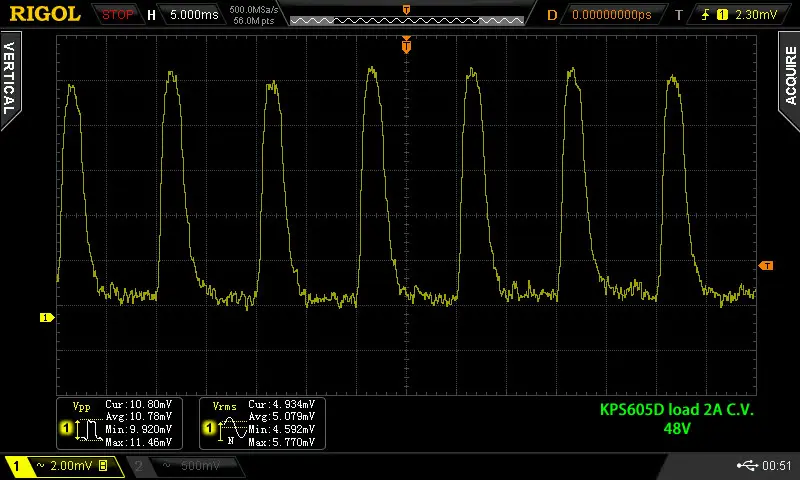Select the Vpp Max:11.46mV value

coord(138,442)
